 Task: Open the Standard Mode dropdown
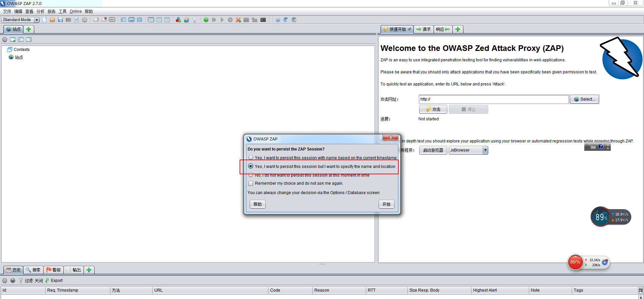click(x=20, y=20)
